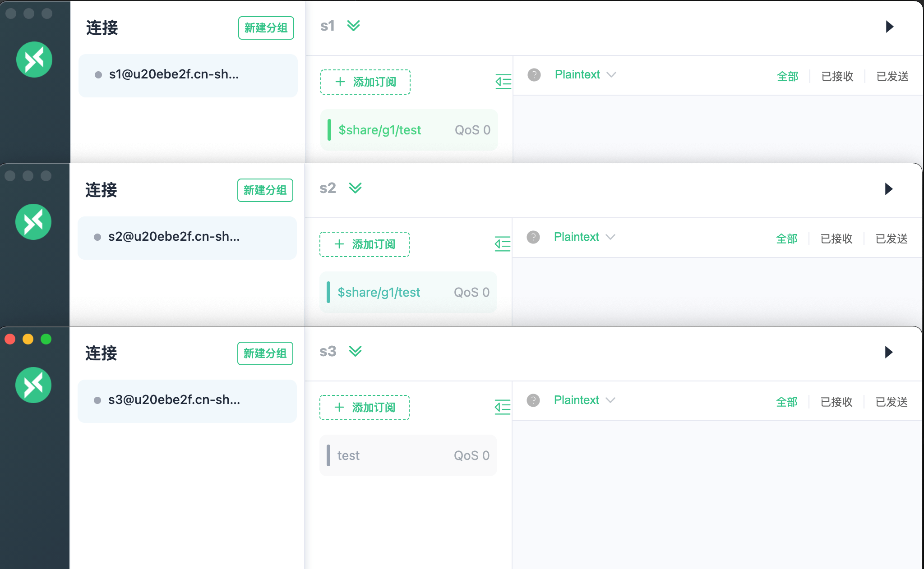The width and height of the screenshot is (924, 569).
Task: Click the MQTTX logo in the s1 window
Action: coord(34,60)
